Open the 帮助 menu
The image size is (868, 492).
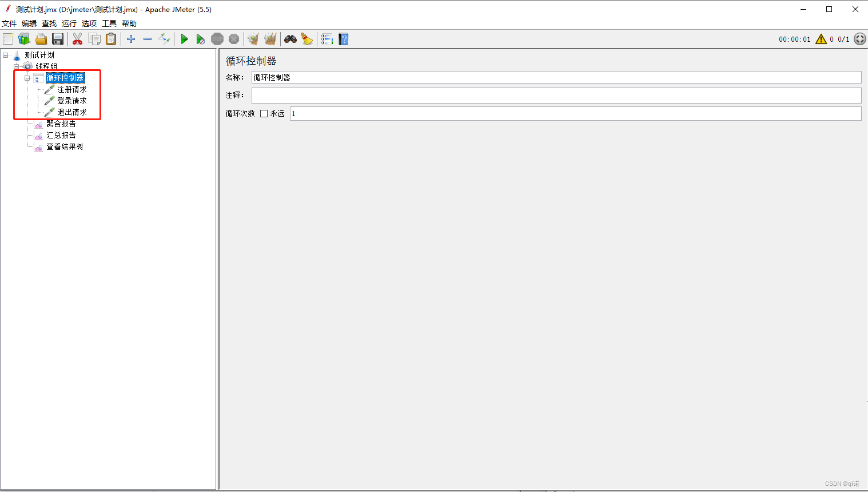(129, 23)
